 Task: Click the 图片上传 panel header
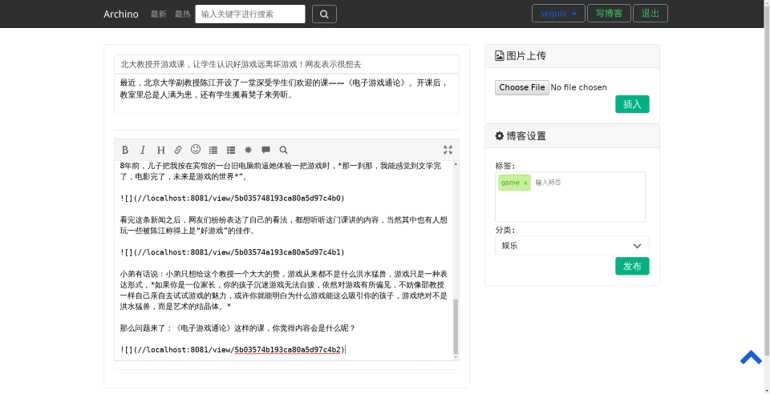pyautogui.click(x=572, y=56)
